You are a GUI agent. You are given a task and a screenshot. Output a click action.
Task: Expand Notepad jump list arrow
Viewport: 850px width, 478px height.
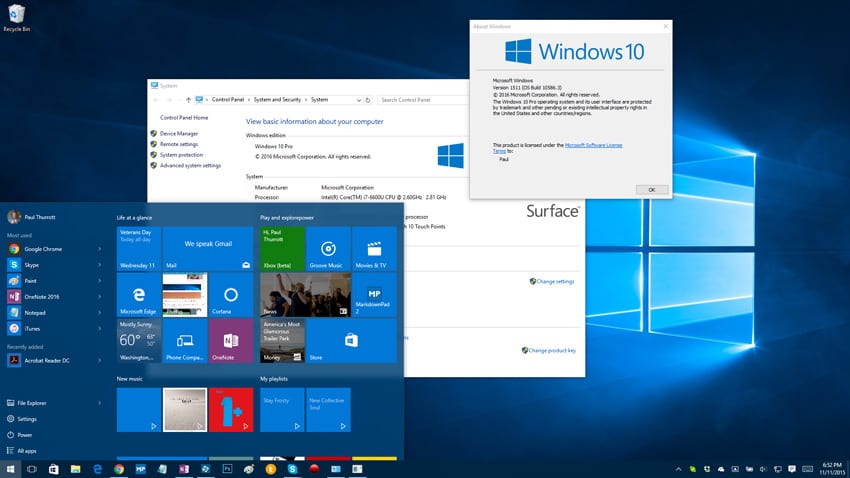point(100,313)
